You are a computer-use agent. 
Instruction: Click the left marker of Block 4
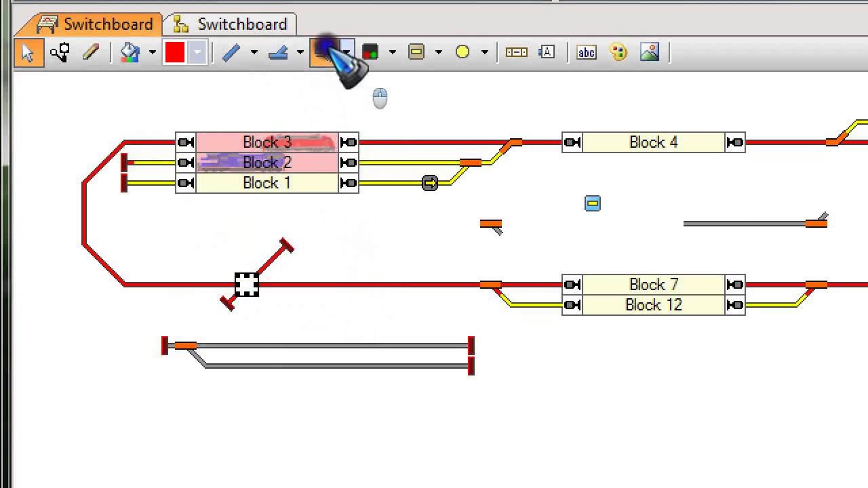point(572,142)
